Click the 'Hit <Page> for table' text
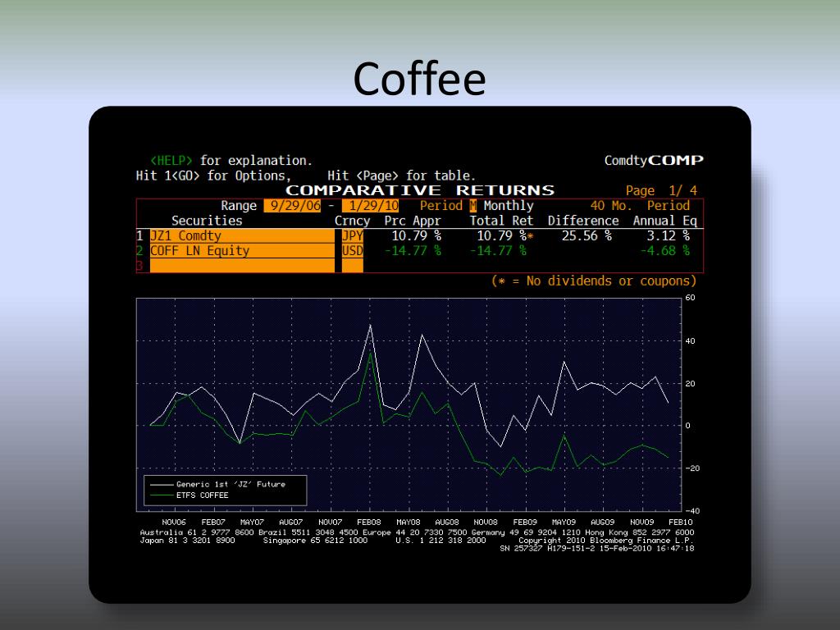The height and width of the screenshot is (630, 840). (401, 176)
